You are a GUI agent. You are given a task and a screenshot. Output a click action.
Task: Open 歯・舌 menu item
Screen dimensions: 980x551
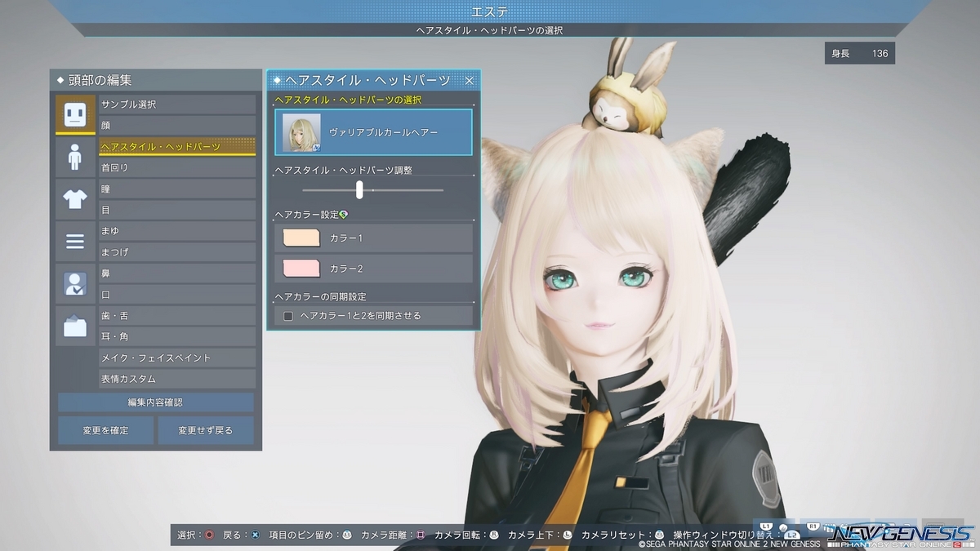pyautogui.click(x=177, y=316)
